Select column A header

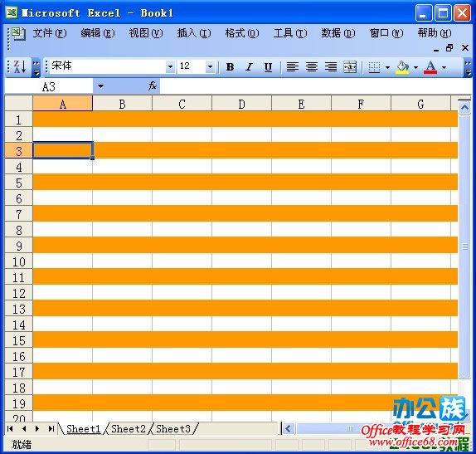click(x=62, y=104)
